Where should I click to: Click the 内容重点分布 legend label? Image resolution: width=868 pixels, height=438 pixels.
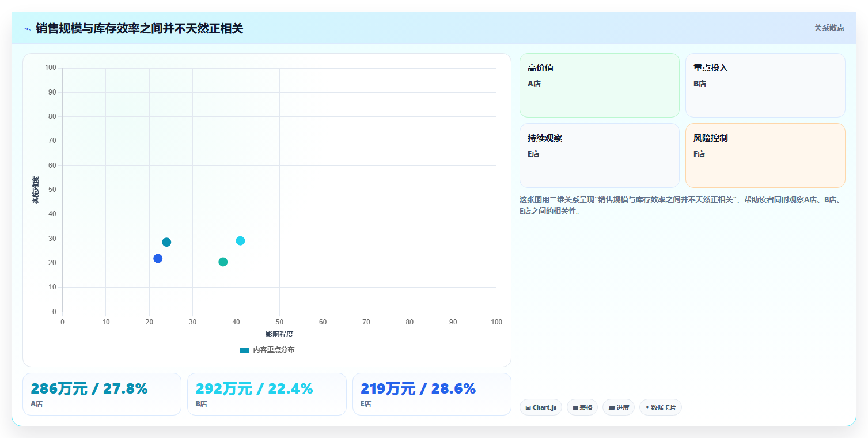[x=274, y=350]
